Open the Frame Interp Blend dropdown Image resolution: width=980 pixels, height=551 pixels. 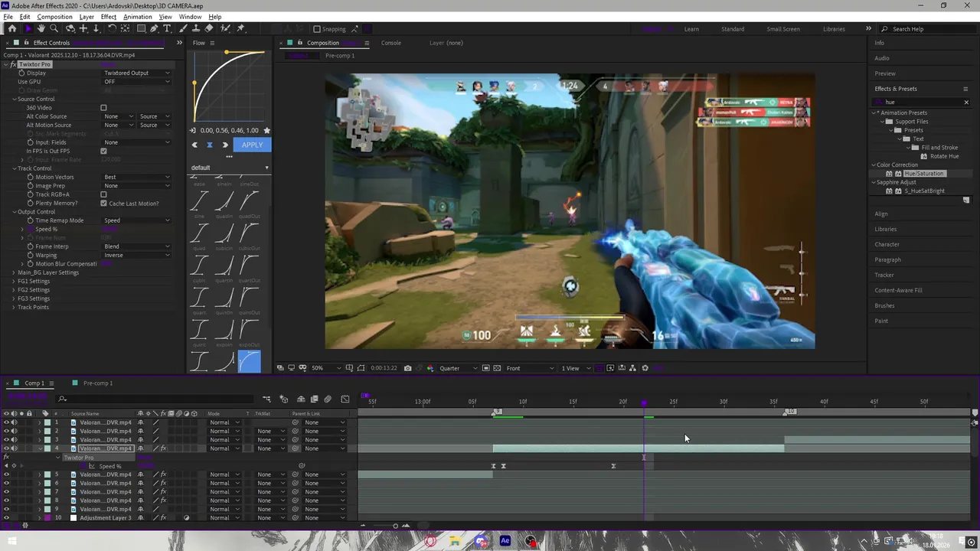pos(137,246)
